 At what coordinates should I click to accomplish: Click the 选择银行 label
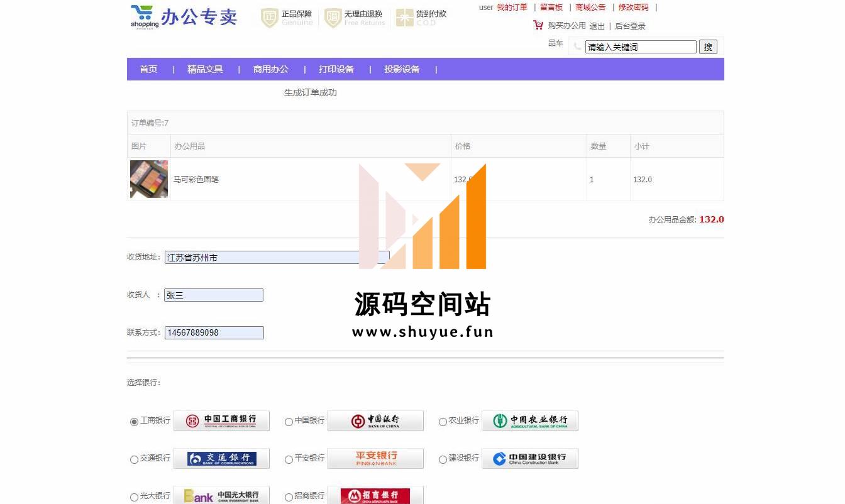tap(144, 383)
